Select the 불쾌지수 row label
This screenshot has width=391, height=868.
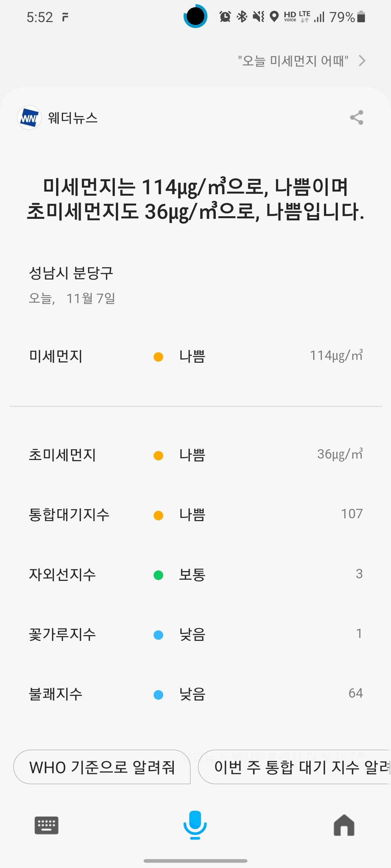56,694
